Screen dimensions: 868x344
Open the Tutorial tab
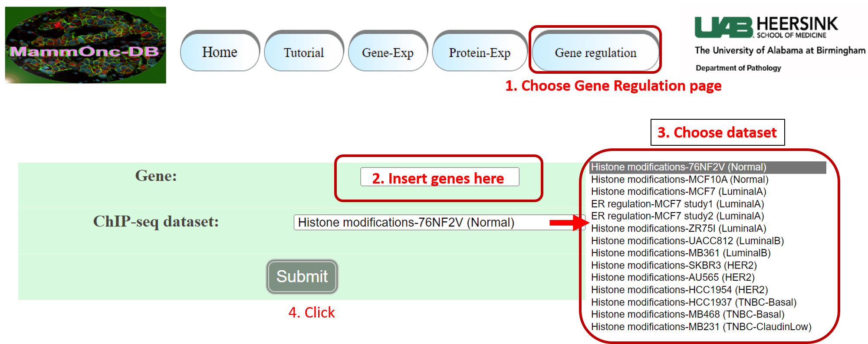tap(304, 52)
